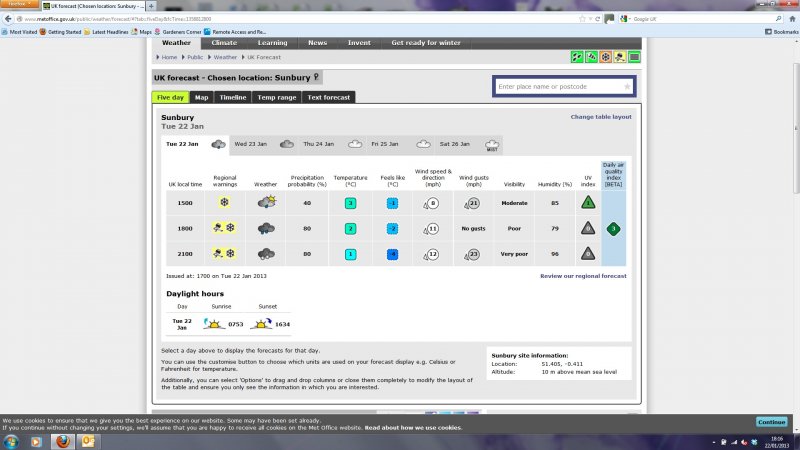Screen dimensions: 800x450
Task: Open Outlook from the Windows taskbar
Action: pyautogui.click(x=88, y=441)
